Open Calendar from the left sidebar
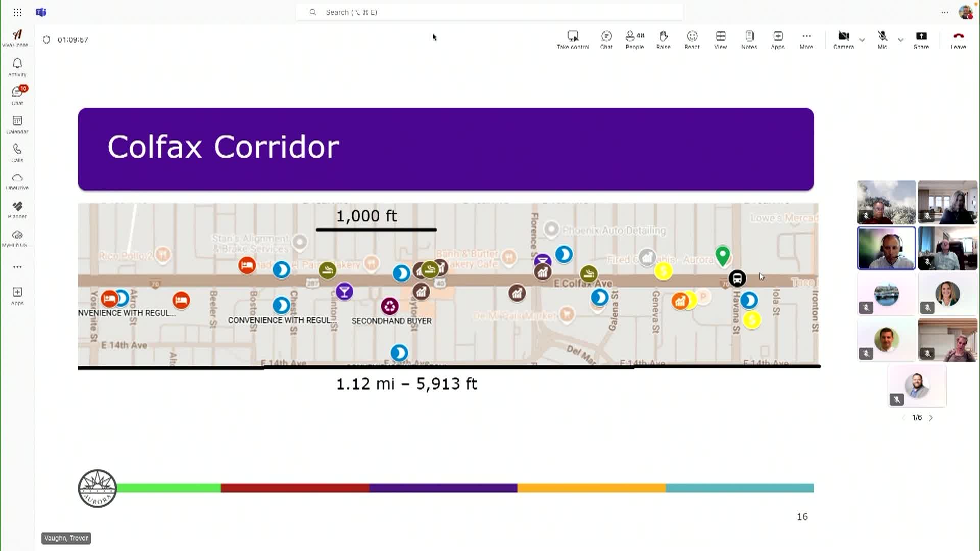Image resolution: width=980 pixels, height=551 pixels. click(x=17, y=124)
